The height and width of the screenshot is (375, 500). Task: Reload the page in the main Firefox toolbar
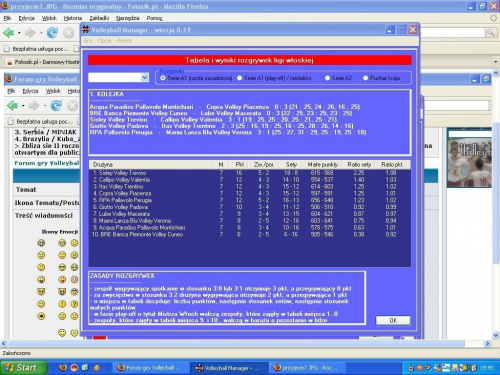[x=52, y=33]
